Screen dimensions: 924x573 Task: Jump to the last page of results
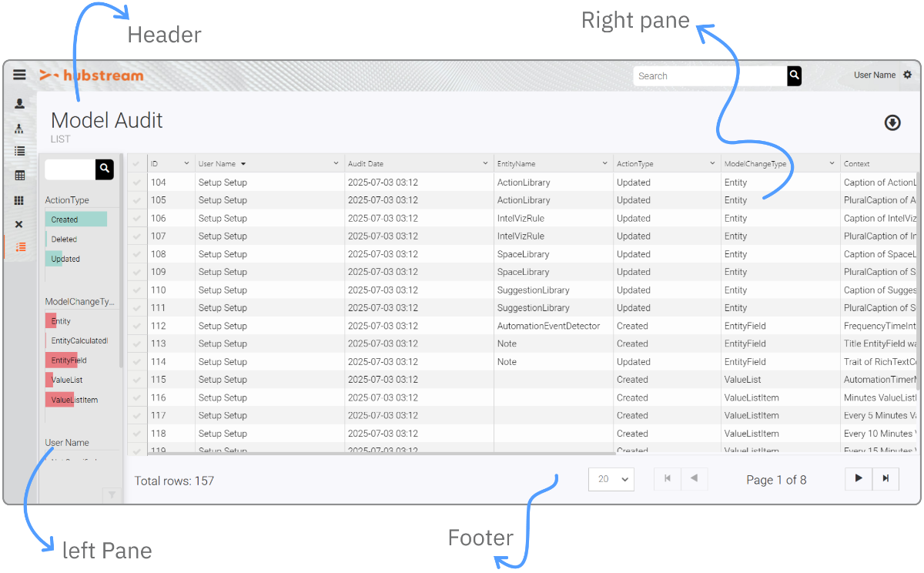[x=885, y=478]
